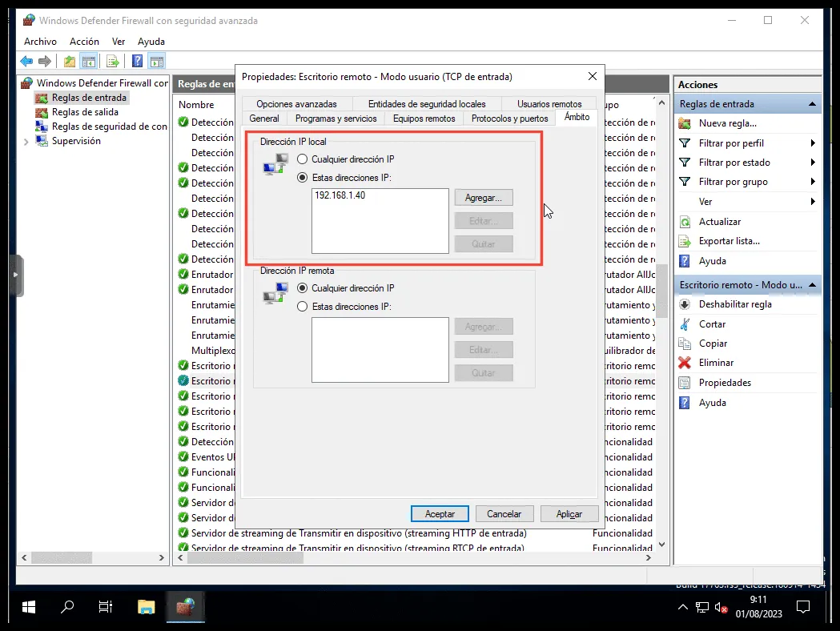Expand the Supervisión tree node

coord(26,142)
